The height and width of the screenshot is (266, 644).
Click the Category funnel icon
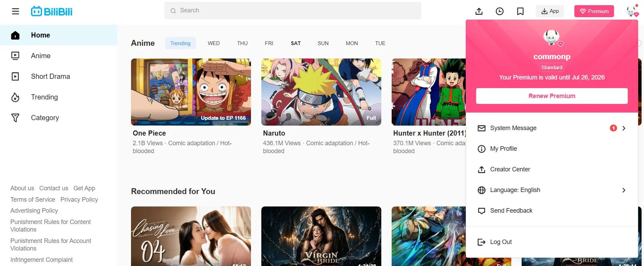pos(15,118)
